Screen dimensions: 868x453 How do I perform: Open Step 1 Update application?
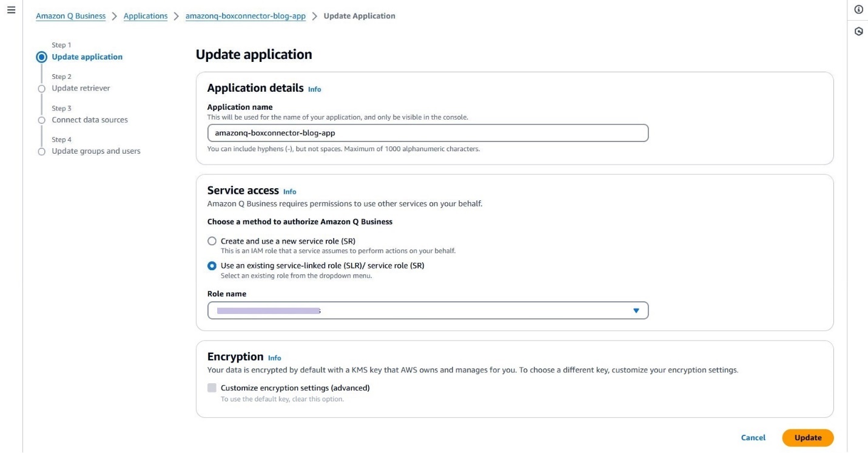coord(87,57)
